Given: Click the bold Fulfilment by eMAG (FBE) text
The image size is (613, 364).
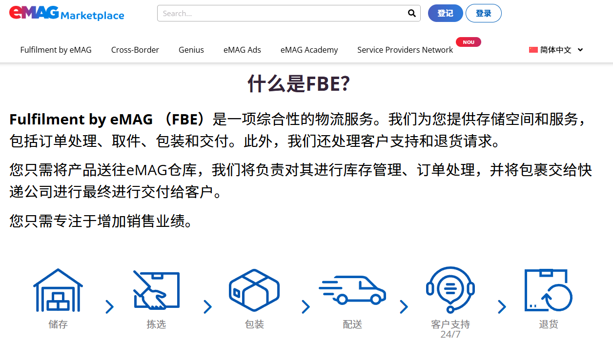Looking at the screenshot, I should [x=111, y=119].
